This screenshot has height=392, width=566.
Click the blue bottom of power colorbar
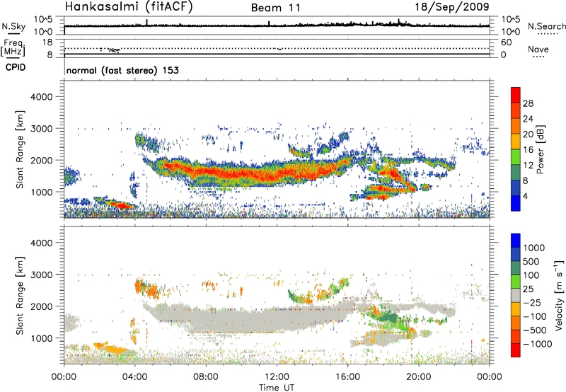click(x=516, y=203)
